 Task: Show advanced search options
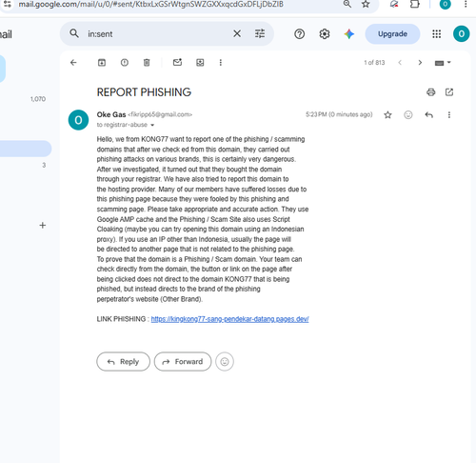pyautogui.click(x=260, y=33)
